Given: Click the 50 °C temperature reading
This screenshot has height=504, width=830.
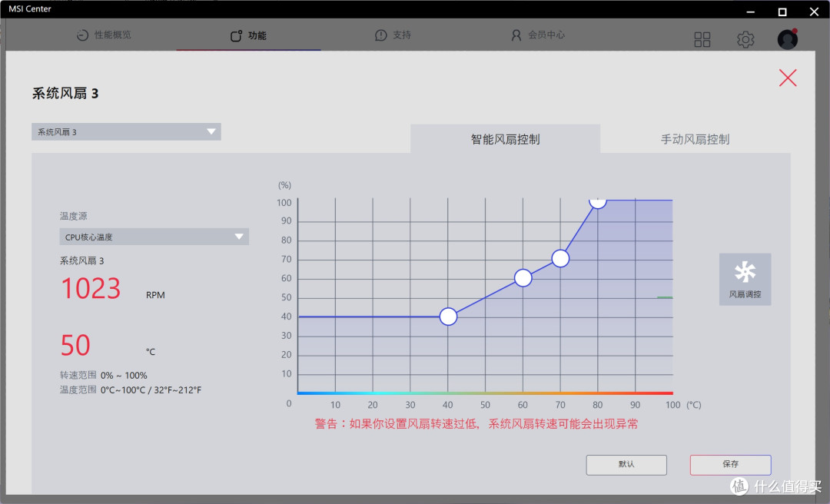Looking at the screenshot, I should click(75, 345).
